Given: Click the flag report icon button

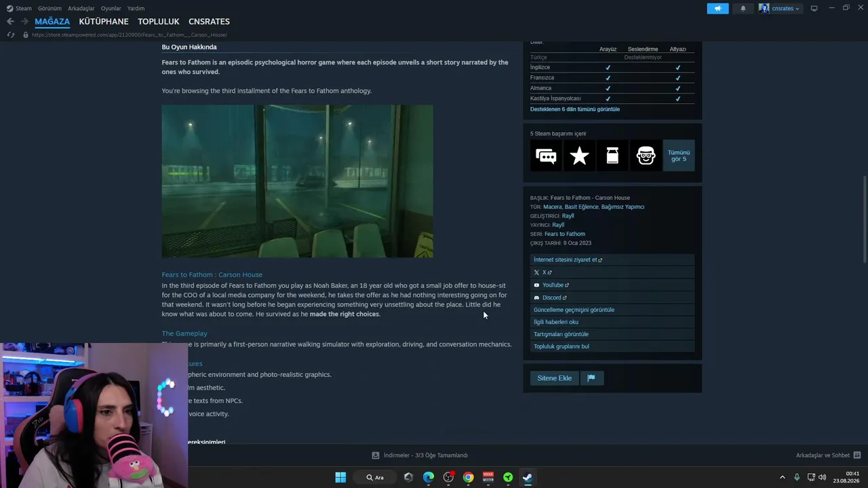Looking at the screenshot, I should [591, 378].
